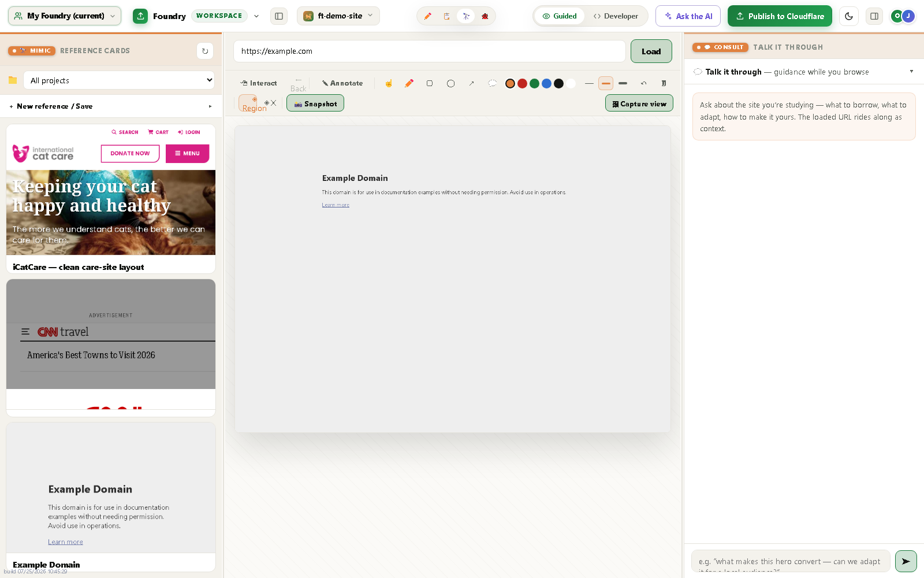Select the pencil edit mode icon
This screenshot has height=578, width=924.
[x=427, y=16]
